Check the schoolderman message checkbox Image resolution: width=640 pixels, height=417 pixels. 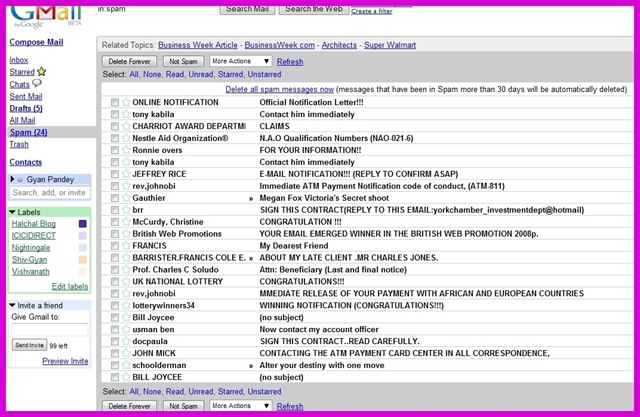[x=115, y=365]
